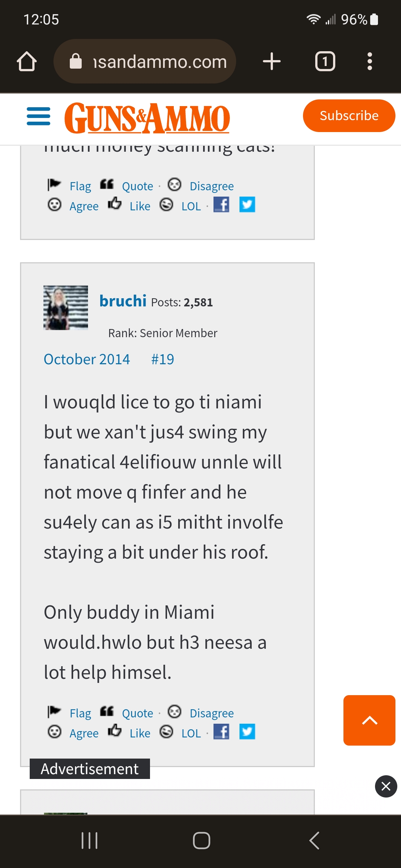Tap bruchi's avatar thumbnail
The image size is (401, 868).
point(66,308)
